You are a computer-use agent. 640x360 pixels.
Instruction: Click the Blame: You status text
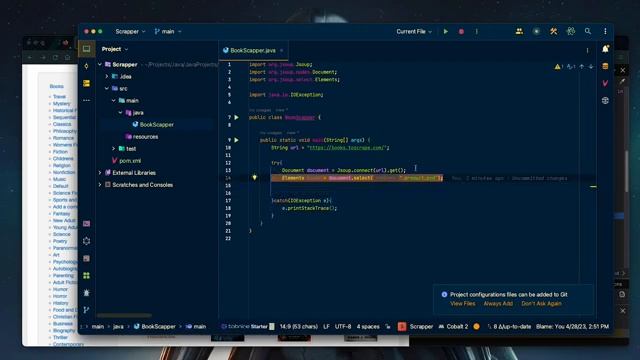coord(572,327)
